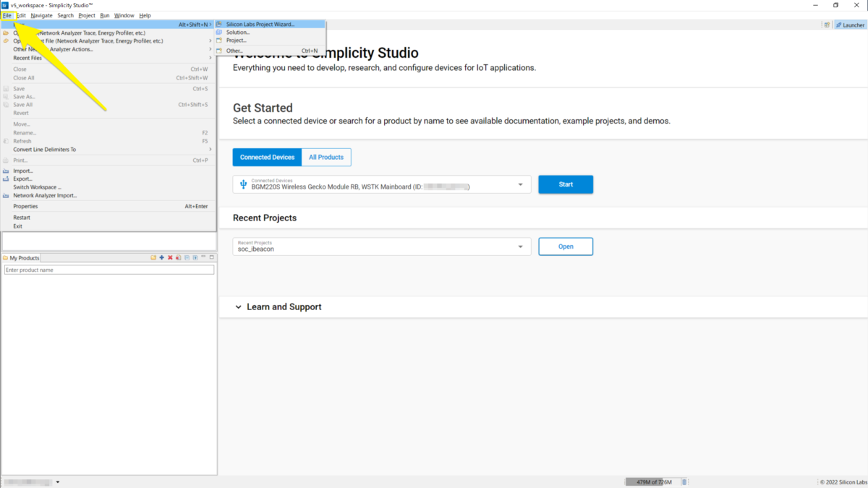Viewport: 868px width, 488px height.
Task: Open the Help menu
Action: pos(145,15)
